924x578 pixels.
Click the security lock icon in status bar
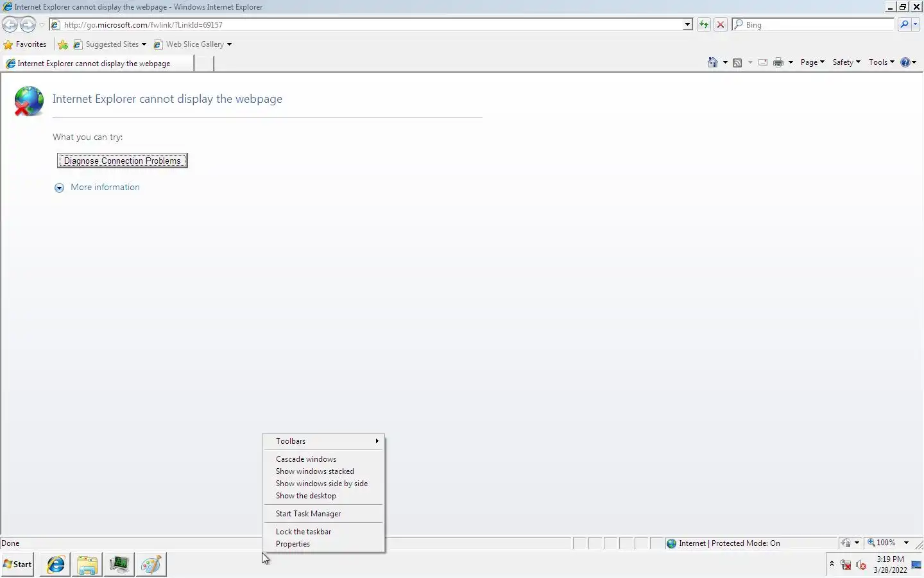846,543
